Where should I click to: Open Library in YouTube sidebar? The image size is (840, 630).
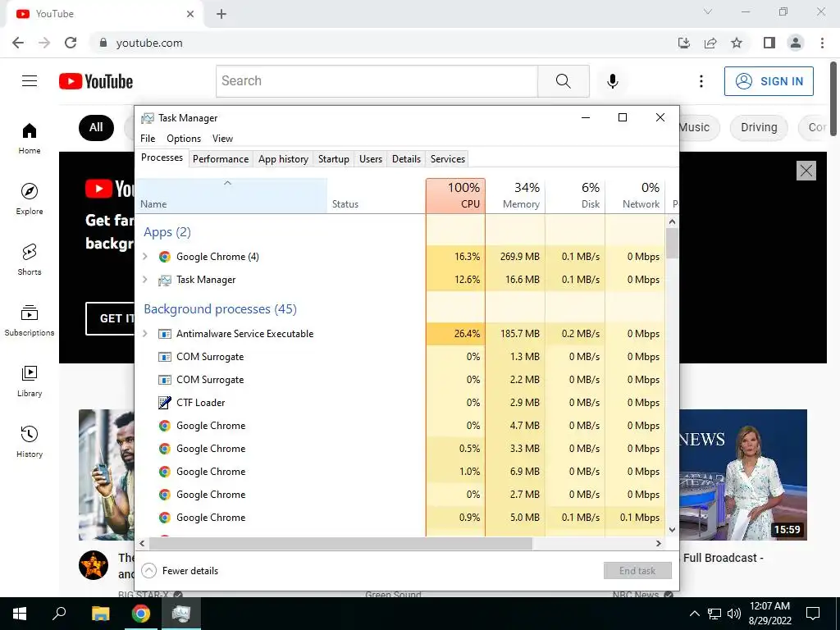coord(30,381)
